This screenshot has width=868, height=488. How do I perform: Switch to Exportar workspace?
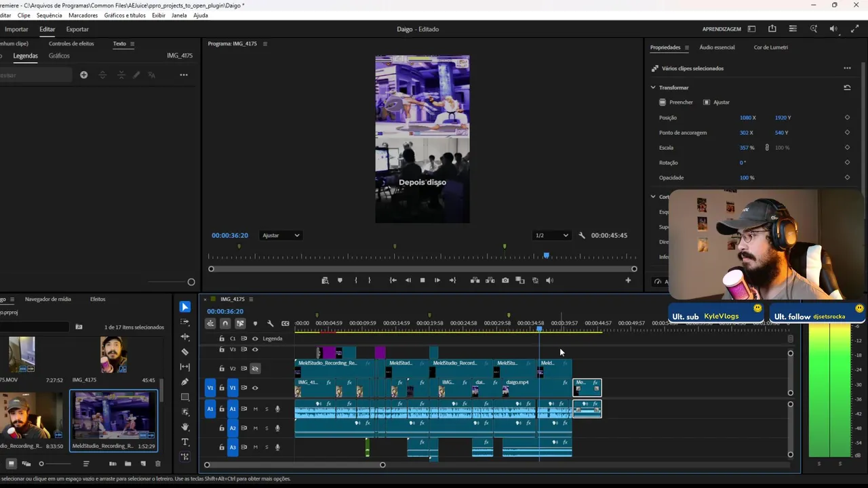pos(77,29)
